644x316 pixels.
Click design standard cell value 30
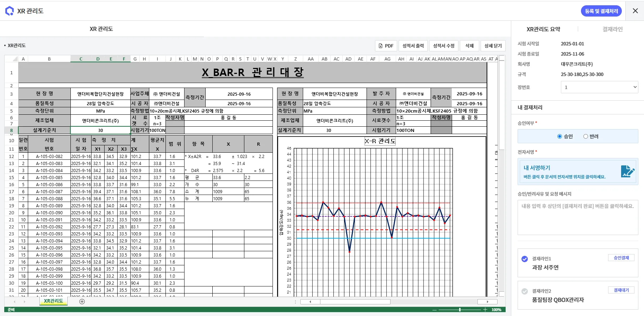click(100, 130)
